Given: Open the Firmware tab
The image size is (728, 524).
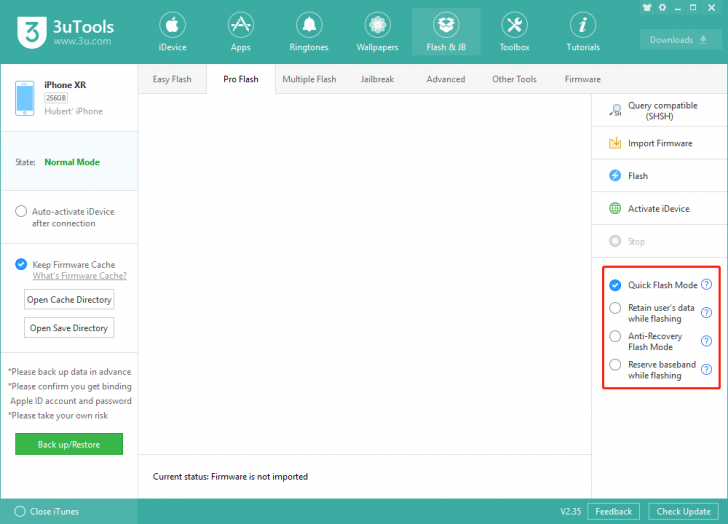Looking at the screenshot, I should (583, 79).
